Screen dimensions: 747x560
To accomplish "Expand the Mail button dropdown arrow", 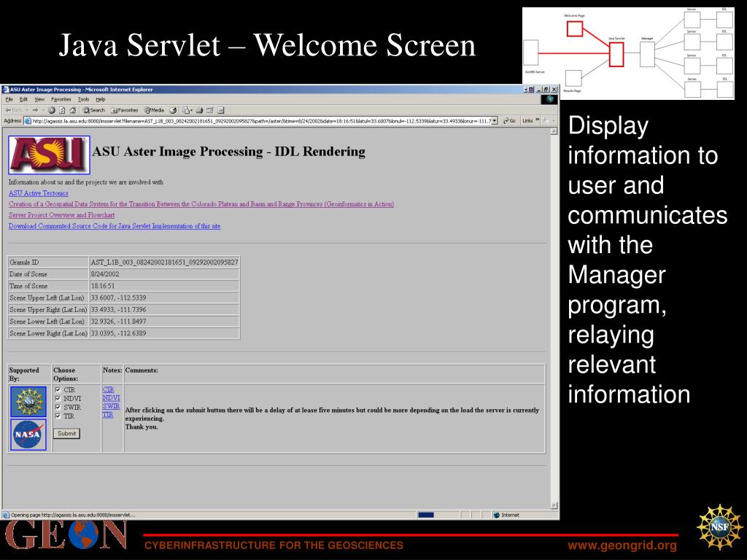I will click(x=192, y=110).
